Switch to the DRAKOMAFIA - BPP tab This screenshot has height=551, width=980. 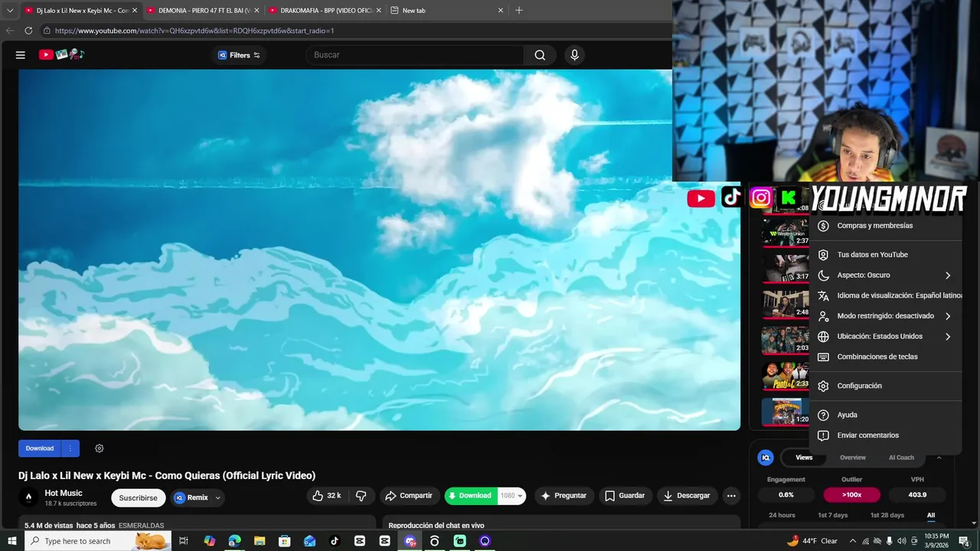[325, 11]
